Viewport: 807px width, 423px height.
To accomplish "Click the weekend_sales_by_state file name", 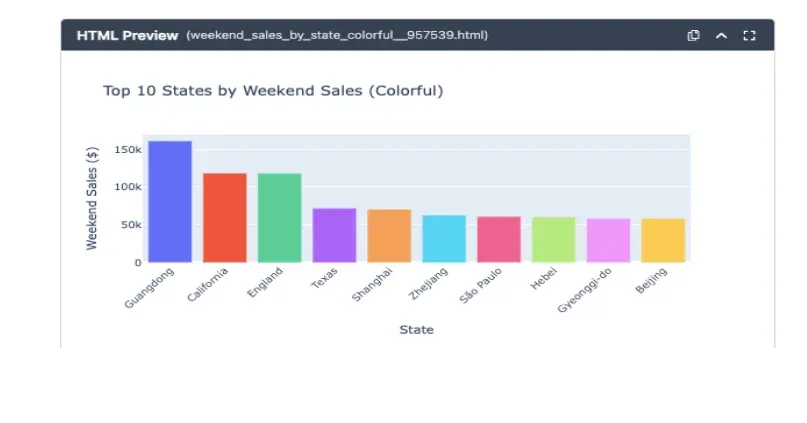I will click(x=336, y=36).
